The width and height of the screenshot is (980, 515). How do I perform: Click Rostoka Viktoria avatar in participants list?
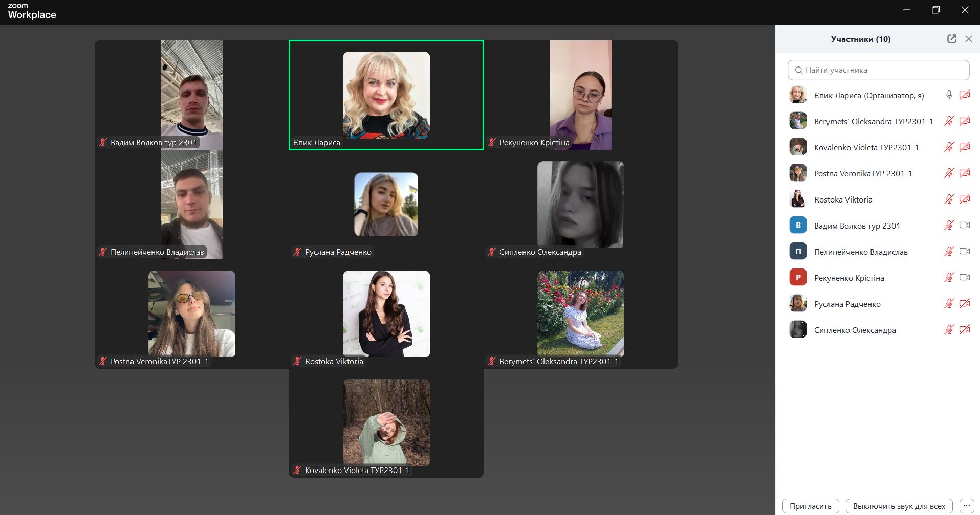click(798, 199)
